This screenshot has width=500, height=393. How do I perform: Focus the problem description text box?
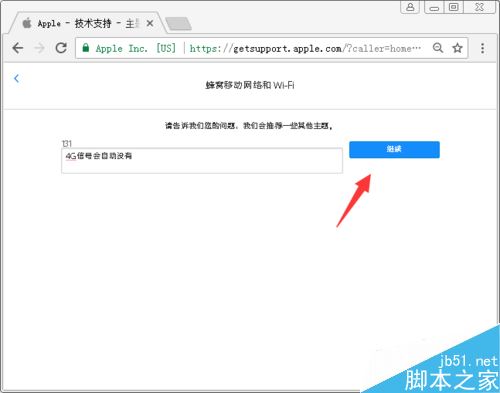(x=202, y=161)
